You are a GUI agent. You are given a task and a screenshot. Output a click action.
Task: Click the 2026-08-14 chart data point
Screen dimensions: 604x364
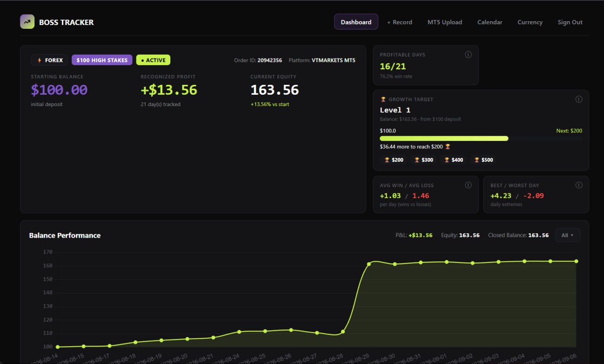point(58,347)
